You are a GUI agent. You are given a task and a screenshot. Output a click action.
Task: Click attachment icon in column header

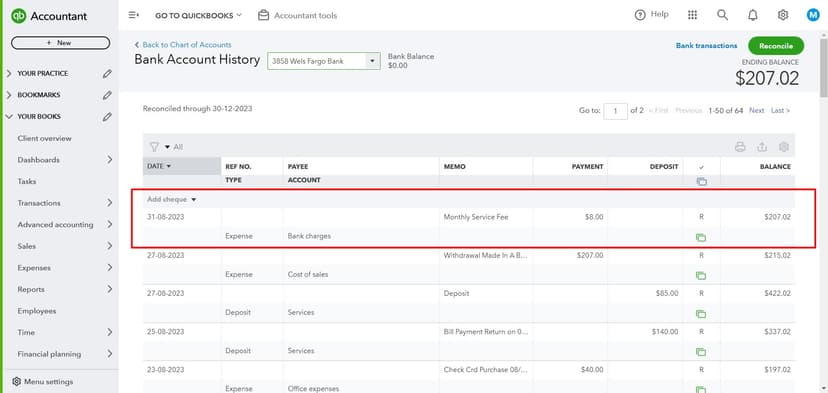(x=701, y=181)
